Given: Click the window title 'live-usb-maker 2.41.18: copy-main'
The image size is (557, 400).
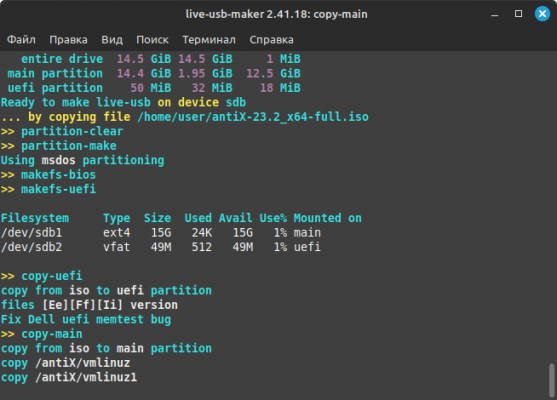Looking at the screenshot, I should tap(276, 14).
